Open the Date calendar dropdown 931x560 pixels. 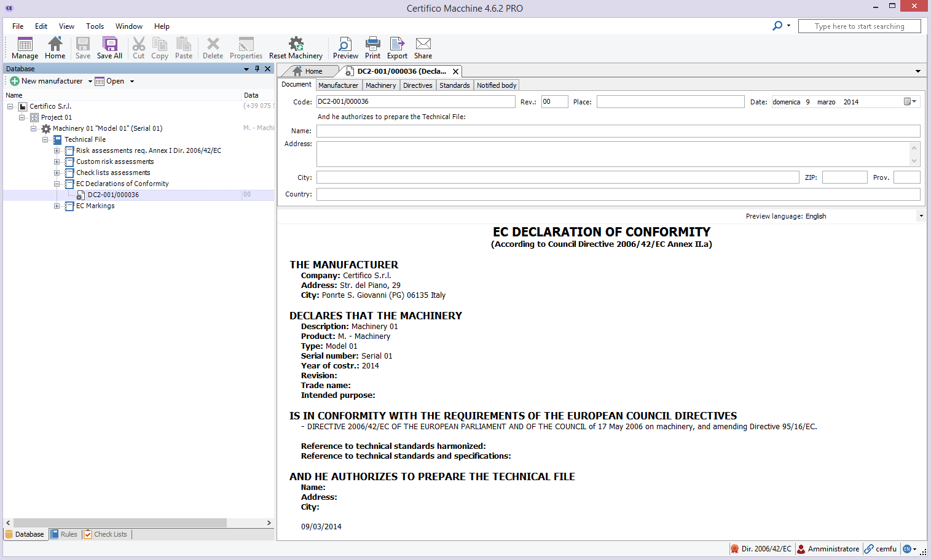click(910, 102)
